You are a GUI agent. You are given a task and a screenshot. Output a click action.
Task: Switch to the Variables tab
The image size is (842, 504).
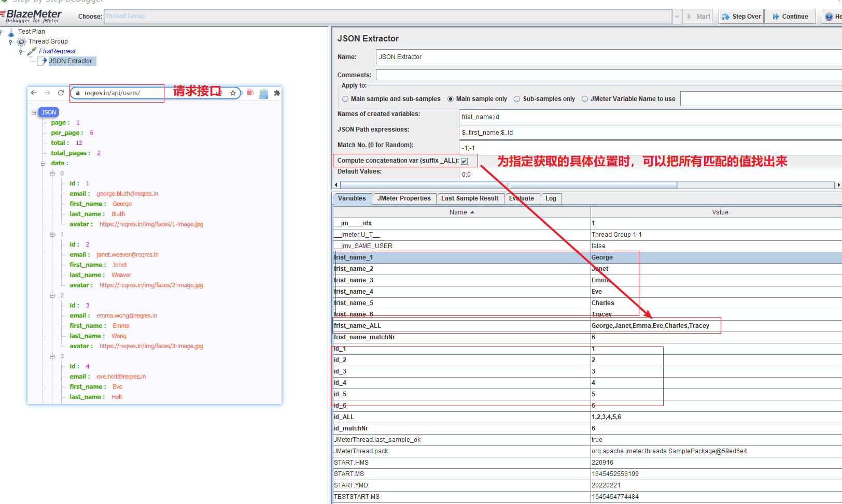[x=352, y=198]
